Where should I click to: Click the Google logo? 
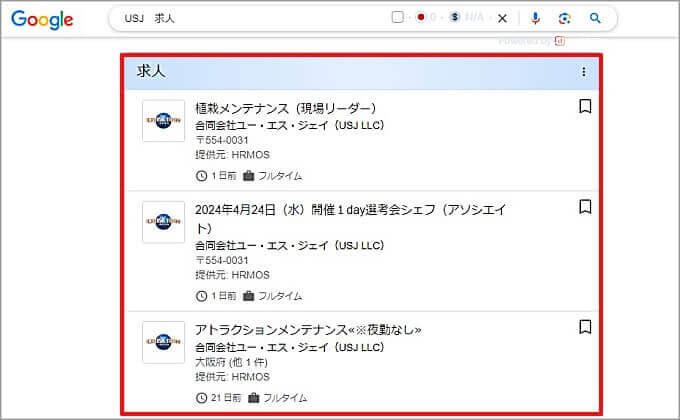(42, 19)
